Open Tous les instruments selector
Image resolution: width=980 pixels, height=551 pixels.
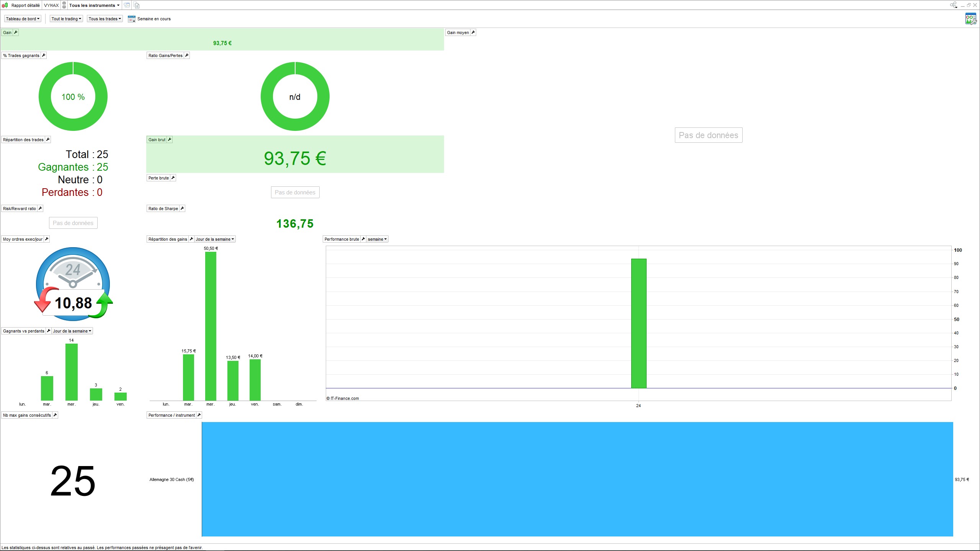(94, 5)
